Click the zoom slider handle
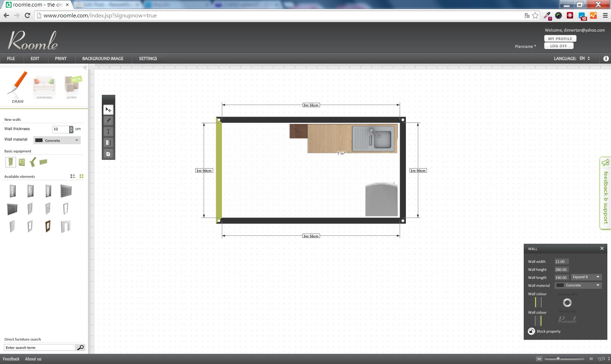The width and height of the screenshot is (611, 364). pos(558,359)
